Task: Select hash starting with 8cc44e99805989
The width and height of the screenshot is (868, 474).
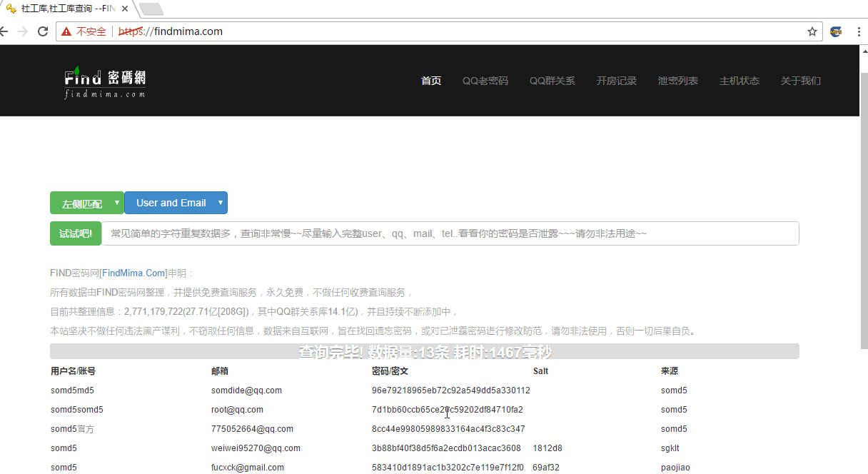Action: tap(448, 429)
